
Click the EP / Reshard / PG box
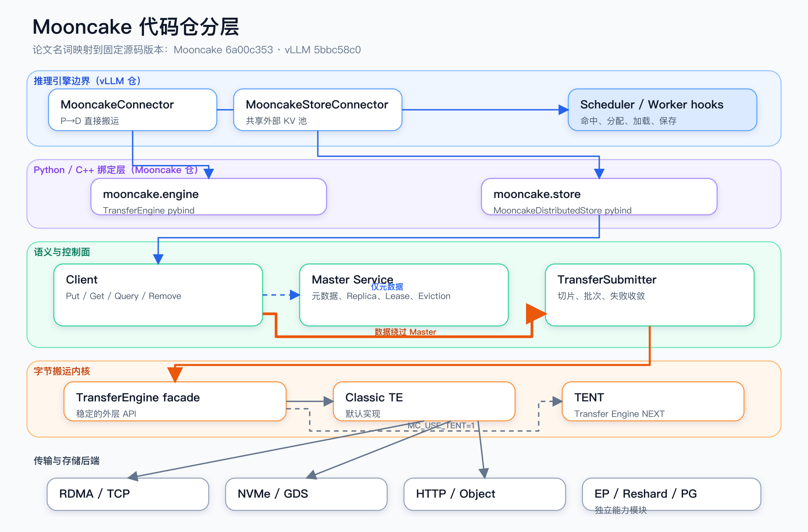(x=672, y=494)
